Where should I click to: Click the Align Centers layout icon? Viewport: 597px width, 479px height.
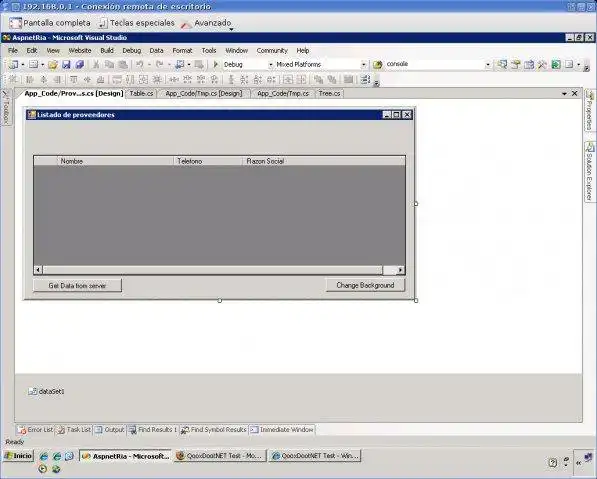coord(43,80)
